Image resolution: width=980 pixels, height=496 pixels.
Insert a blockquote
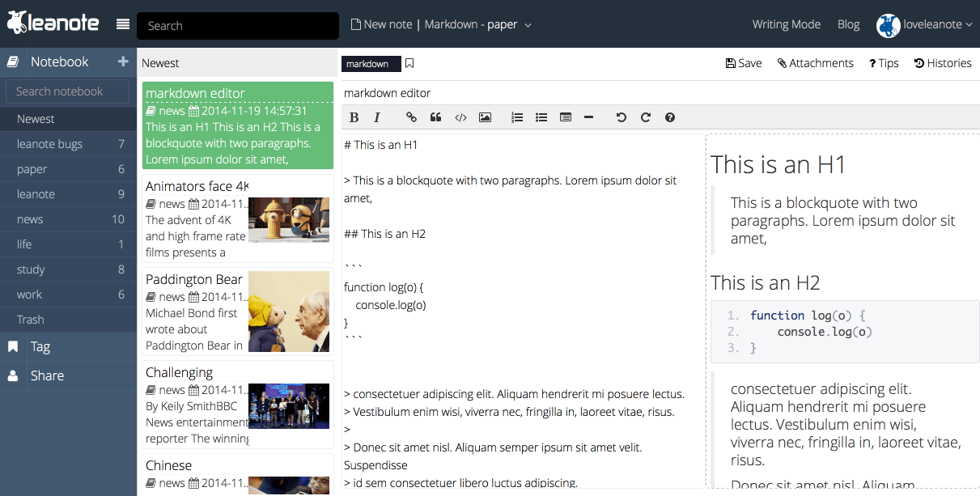pyautogui.click(x=435, y=117)
